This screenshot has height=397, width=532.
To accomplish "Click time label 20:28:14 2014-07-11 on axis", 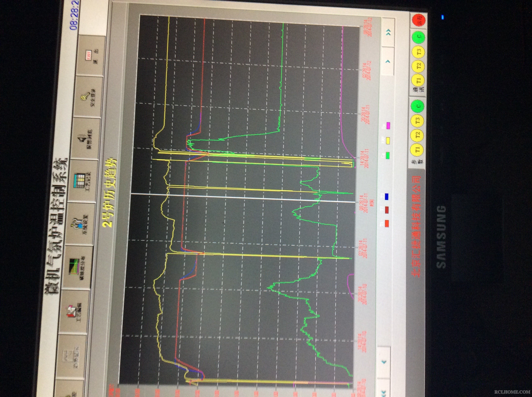I will [365, 114].
